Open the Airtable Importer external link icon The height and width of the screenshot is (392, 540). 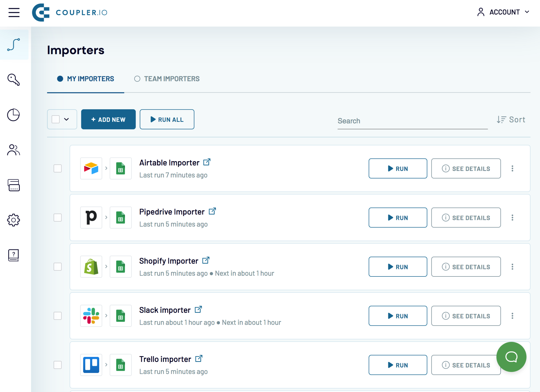207,162
